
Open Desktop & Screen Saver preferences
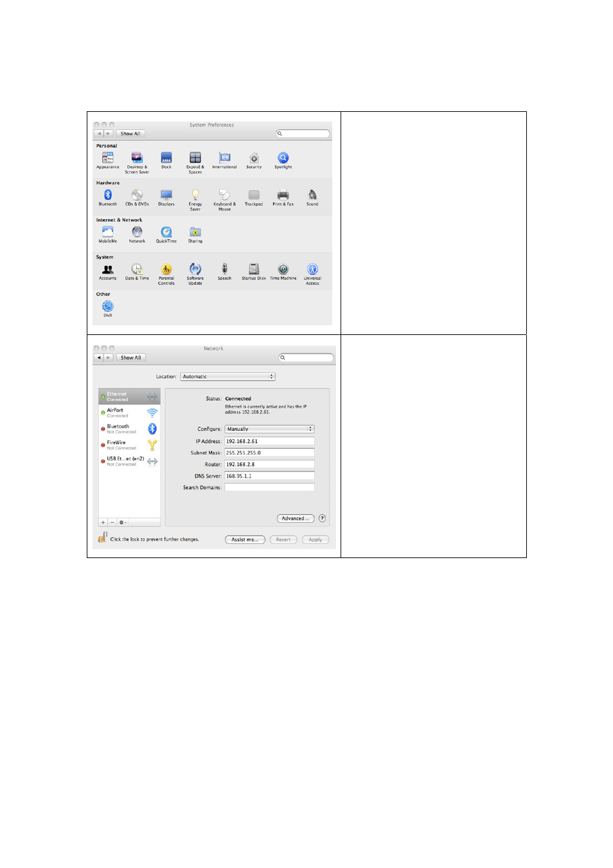point(137,158)
